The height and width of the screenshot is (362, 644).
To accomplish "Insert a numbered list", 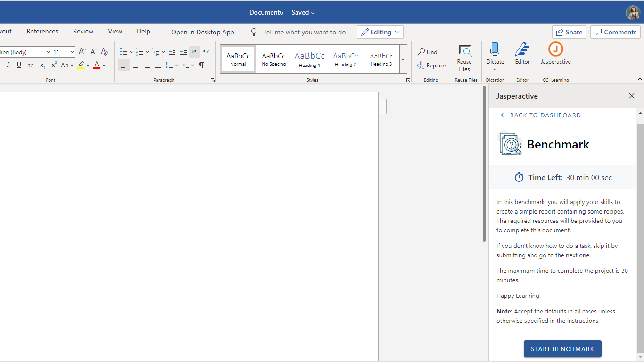I will 140,52.
